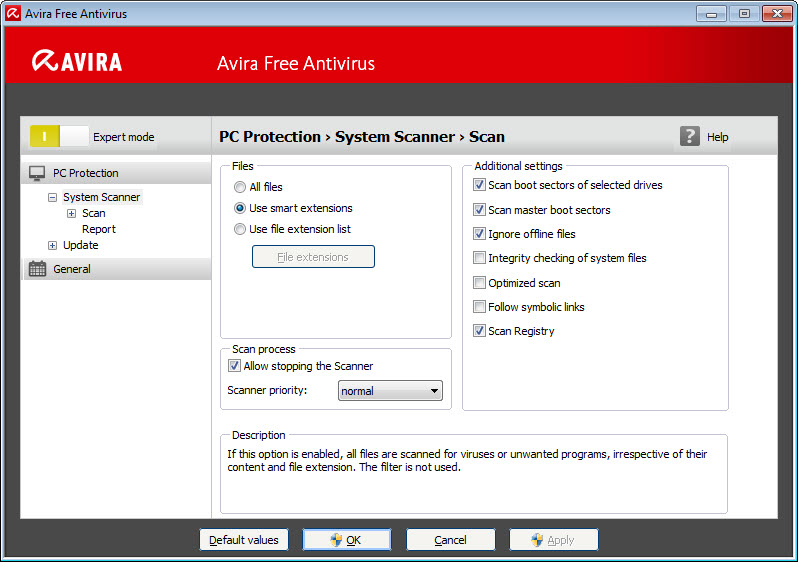
Task: Click the Description text about all files
Action: pyautogui.click(x=467, y=460)
